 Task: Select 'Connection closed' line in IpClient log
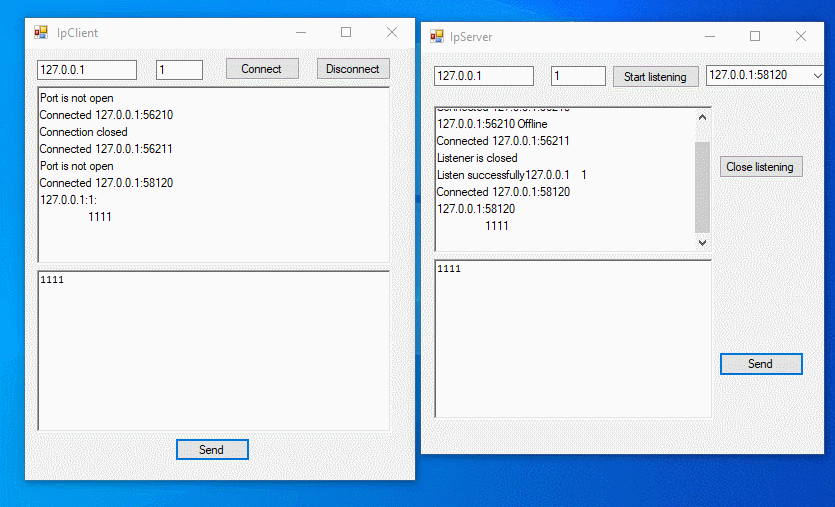(84, 132)
